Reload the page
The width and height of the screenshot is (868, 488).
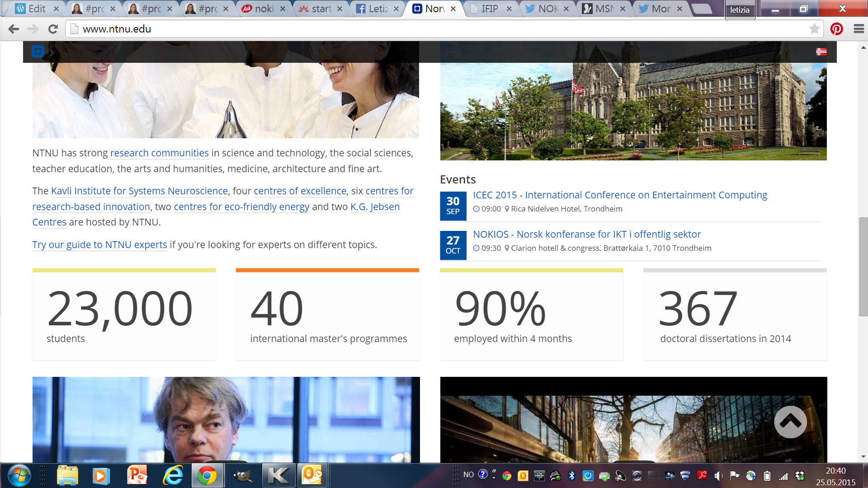point(53,29)
